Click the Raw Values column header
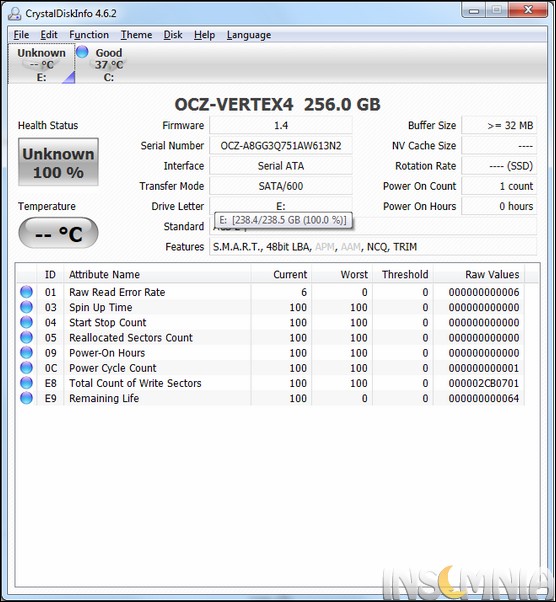 pos(479,275)
